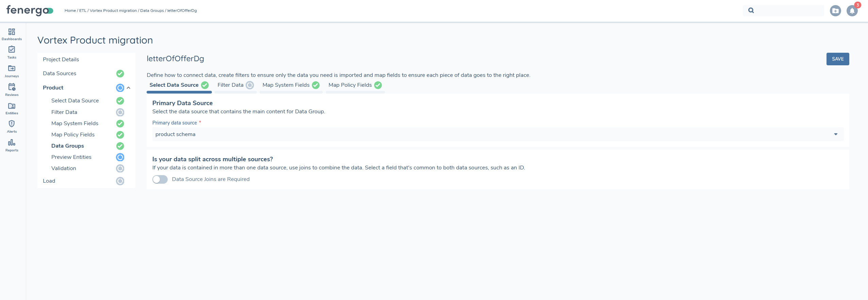Click the Fenergo logo
The width and height of the screenshot is (868, 300).
point(30,11)
